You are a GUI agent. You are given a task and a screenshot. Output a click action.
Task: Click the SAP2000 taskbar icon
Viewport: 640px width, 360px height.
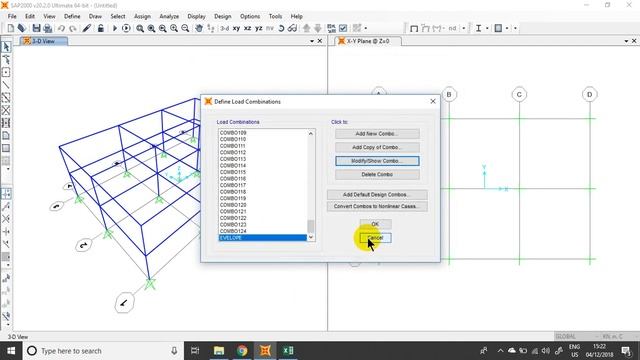click(x=265, y=351)
